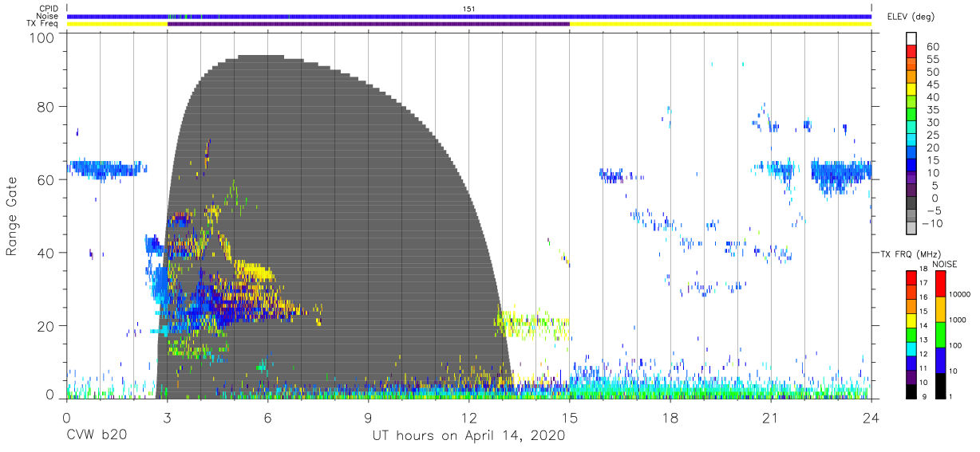Select the blue Noise bar strip

(469, 16)
